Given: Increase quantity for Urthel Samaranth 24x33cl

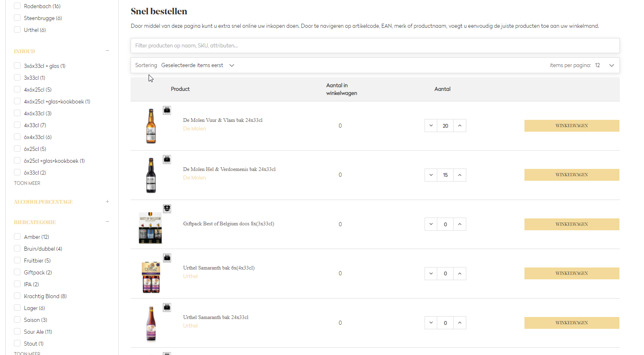Looking at the screenshot, I should 460,323.
